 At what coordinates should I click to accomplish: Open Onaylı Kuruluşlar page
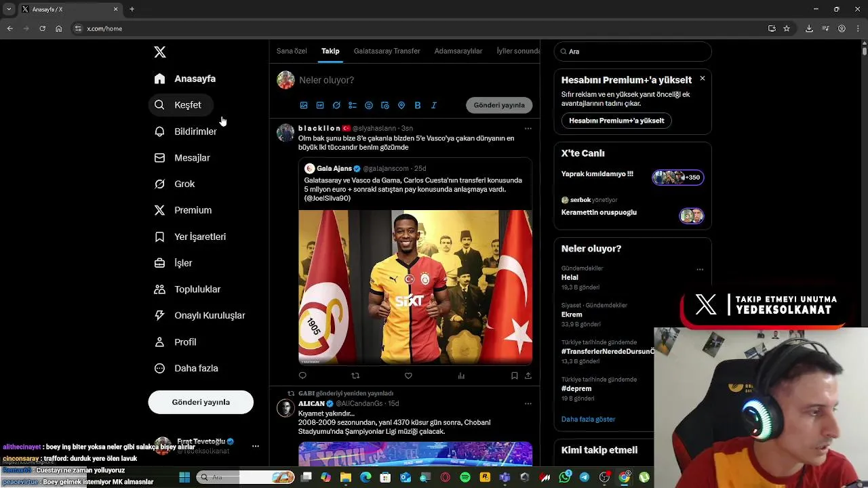click(200, 315)
